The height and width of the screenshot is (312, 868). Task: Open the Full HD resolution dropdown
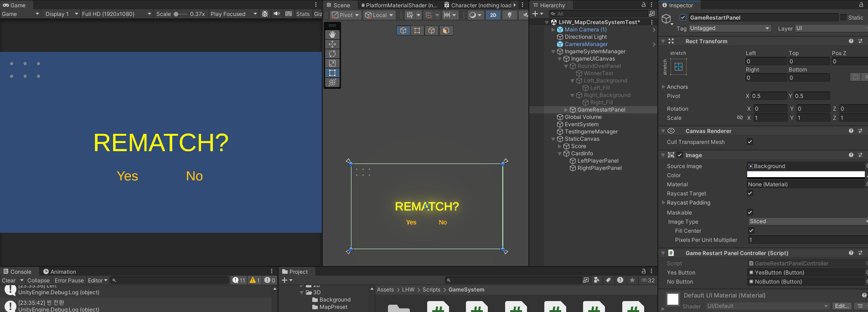(x=116, y=14)
